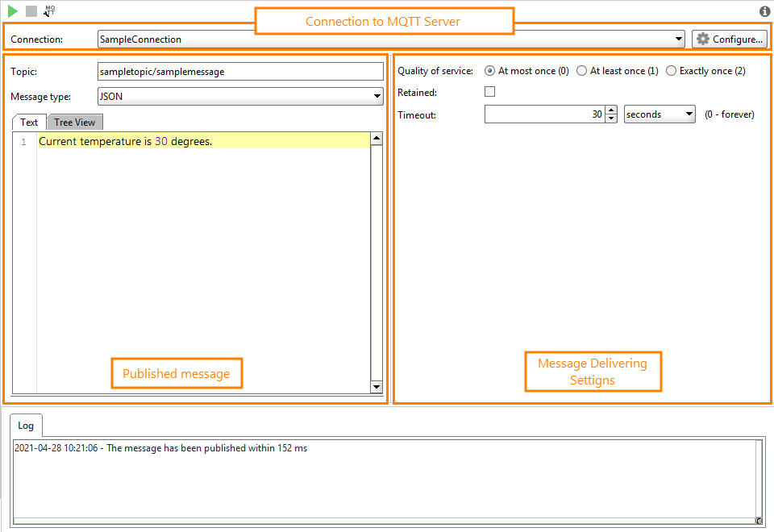The width and height of the screenshot is (774, 532).
Task: Expand the Message type dropdown set to JSON
Action: coord(240,96)
